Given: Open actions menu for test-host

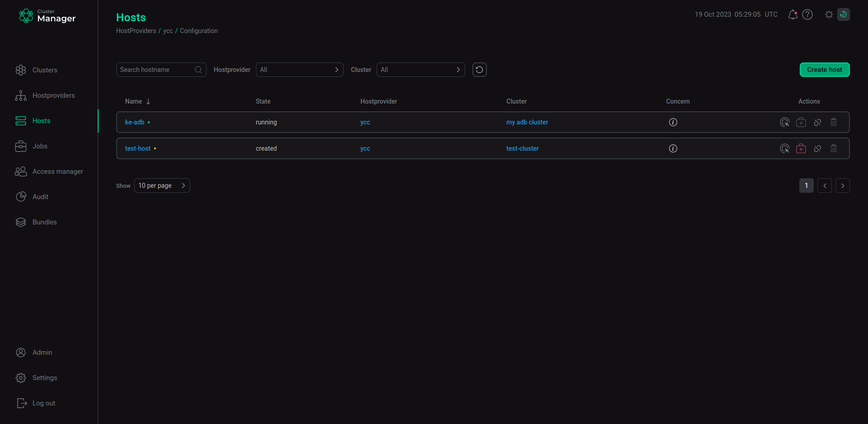Looking at the screenshot, I should pyautogui.click(x=785, y=148).
